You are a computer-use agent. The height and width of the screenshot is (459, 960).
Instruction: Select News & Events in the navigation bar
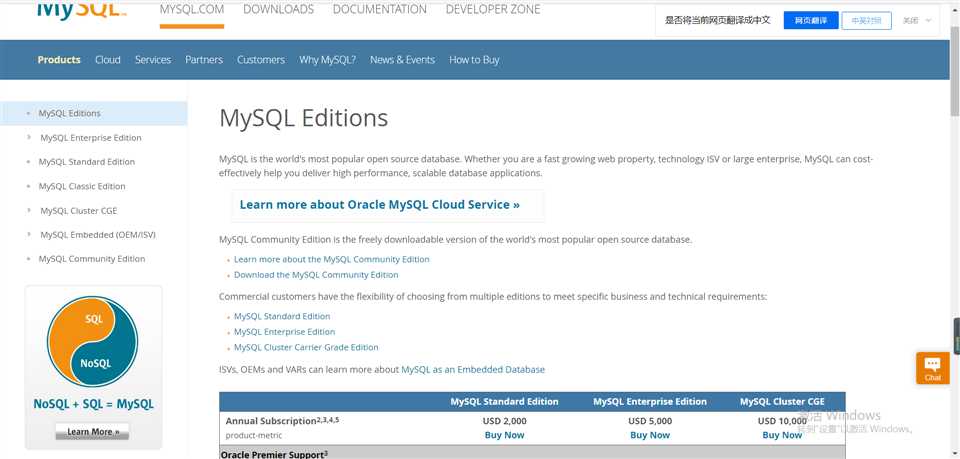pyautogui.click(x=402, y=59)
